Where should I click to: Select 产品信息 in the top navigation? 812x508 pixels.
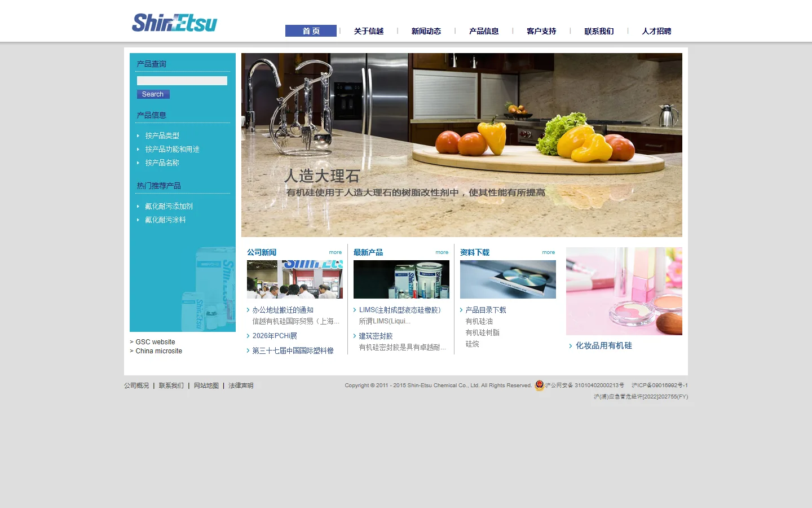484,31
